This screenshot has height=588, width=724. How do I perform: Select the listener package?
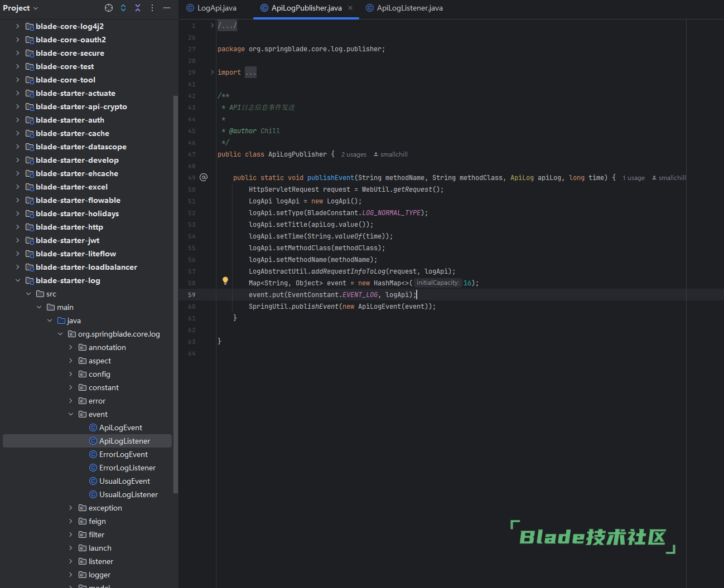tap(101, 561)
